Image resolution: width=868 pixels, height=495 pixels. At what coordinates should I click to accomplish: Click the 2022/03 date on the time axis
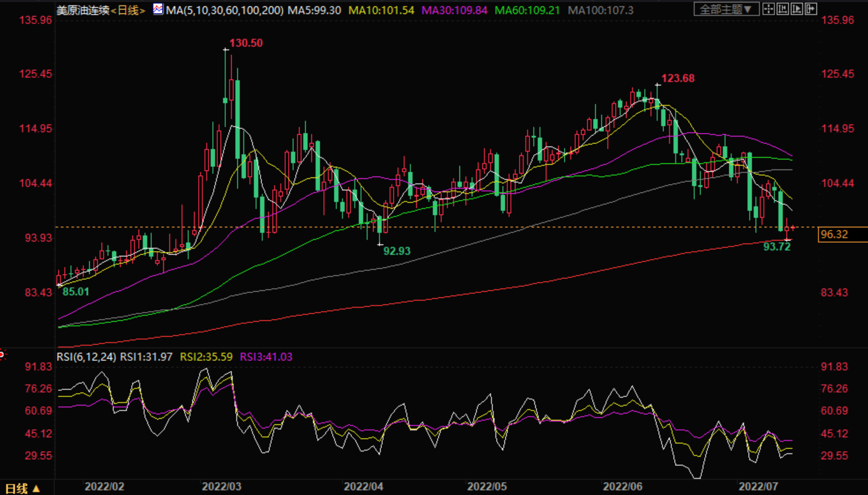[x=221, y=487]
